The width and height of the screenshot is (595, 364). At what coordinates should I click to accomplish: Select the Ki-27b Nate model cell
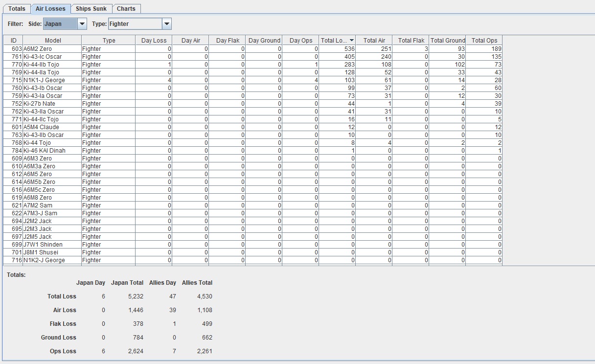click(x=52, y=104)
